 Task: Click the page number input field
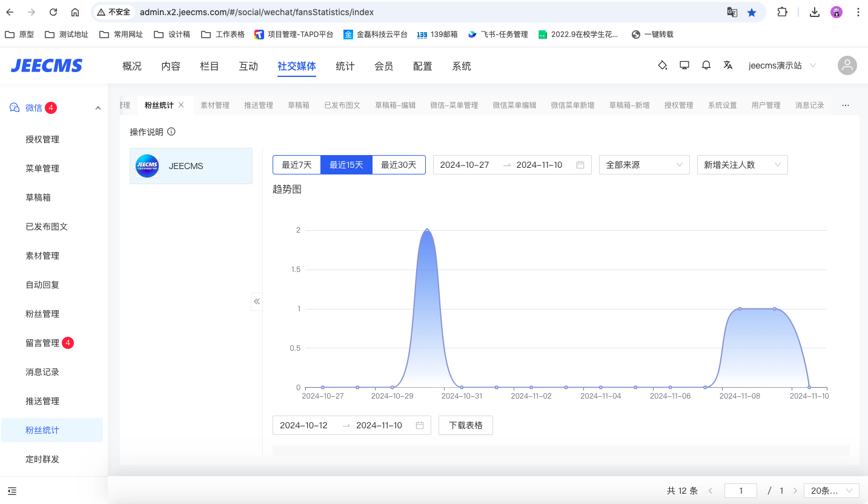(x=740, y=491)
